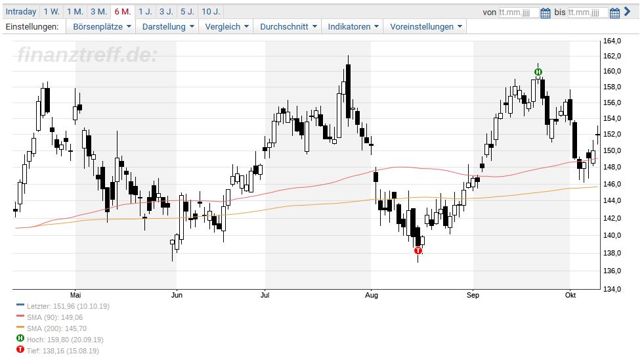Click the 'Aug' x-axis label
The width and height of the screenshot is (644, 360).
[x=372, y=295]
